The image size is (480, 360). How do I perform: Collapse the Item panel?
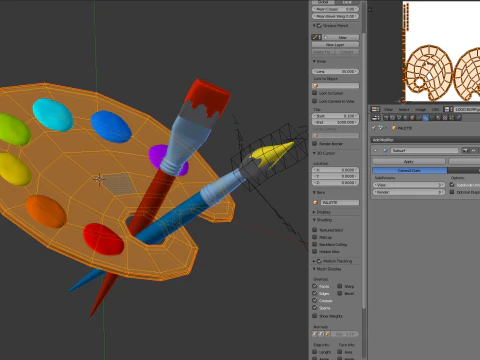[x=314, y=192]
